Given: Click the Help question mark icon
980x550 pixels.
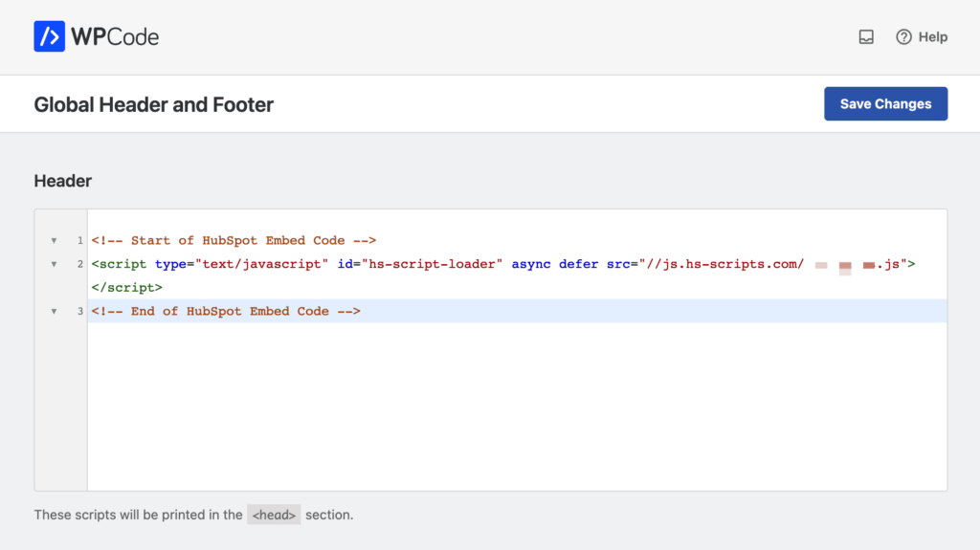Looking at the screenshot, I should pos(903,37).
